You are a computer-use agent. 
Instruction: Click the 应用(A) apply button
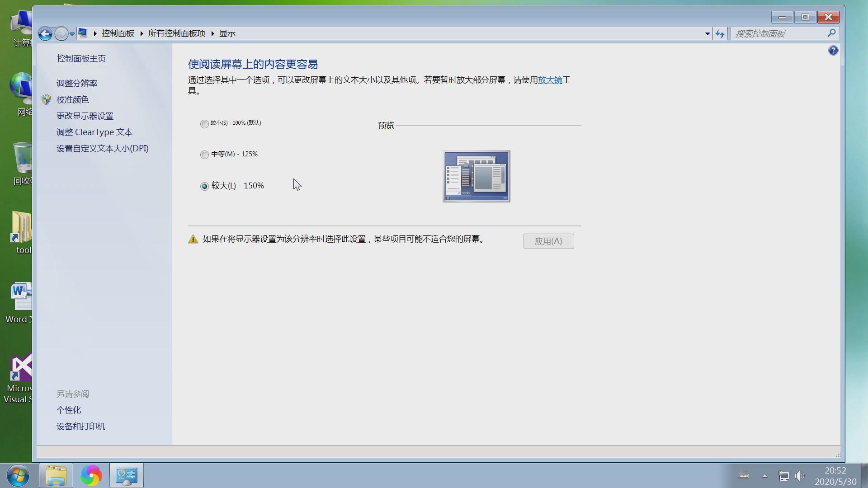pos(548,240)
